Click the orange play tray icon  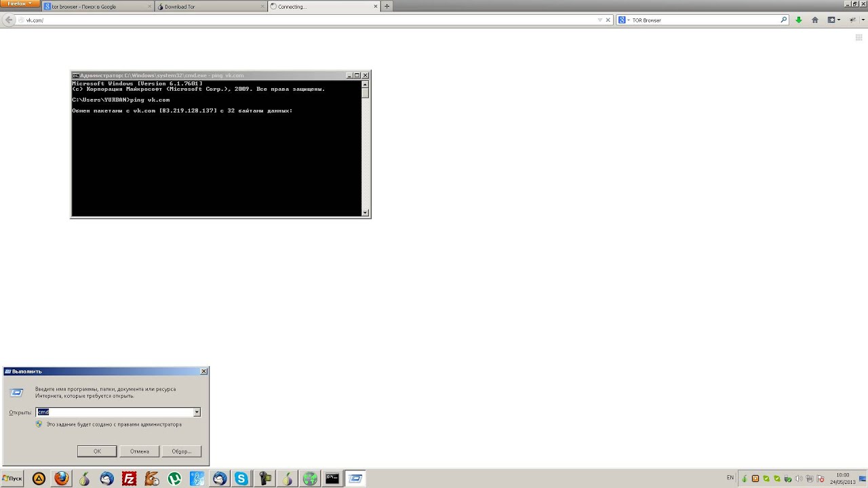point(755,479)
